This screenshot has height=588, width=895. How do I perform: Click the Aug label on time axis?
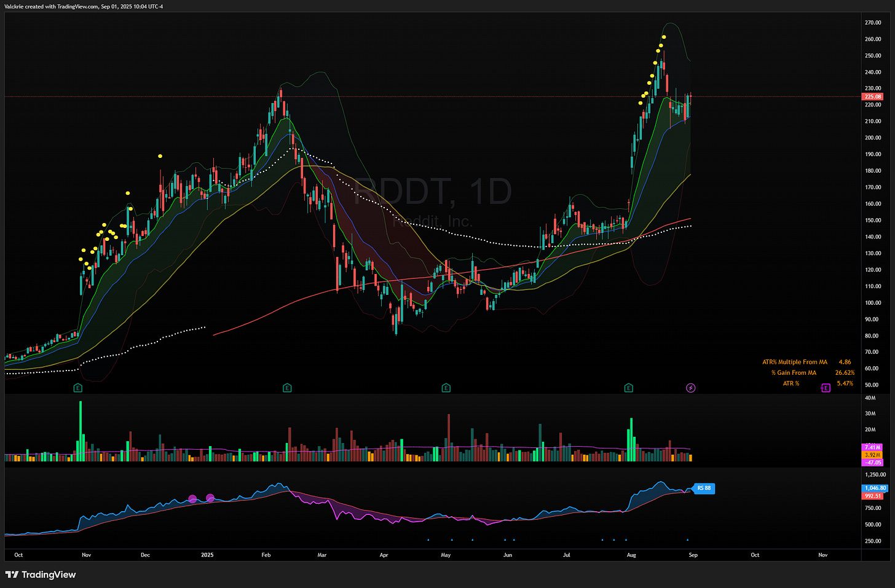coord(631,555)
